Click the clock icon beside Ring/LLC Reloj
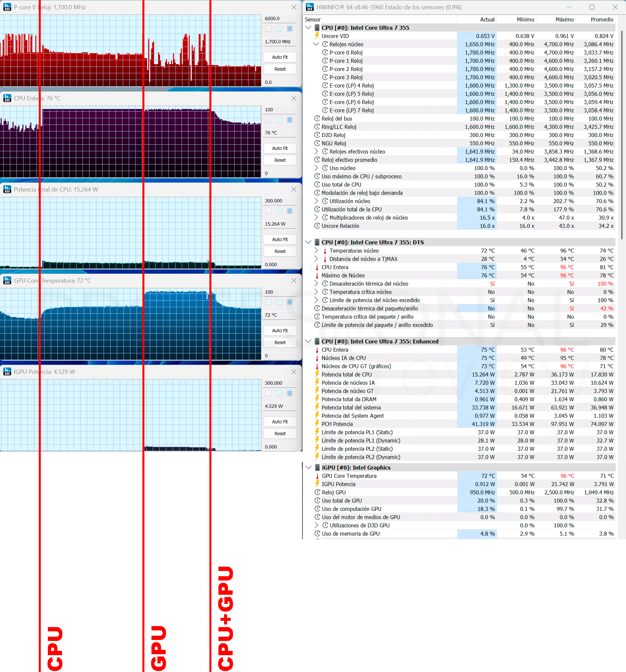626x672 pixels. (x=317, y=127)
